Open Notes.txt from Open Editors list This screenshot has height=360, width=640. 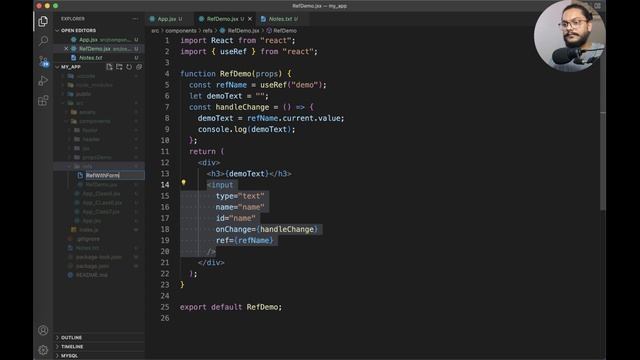[x=99, y=58]
